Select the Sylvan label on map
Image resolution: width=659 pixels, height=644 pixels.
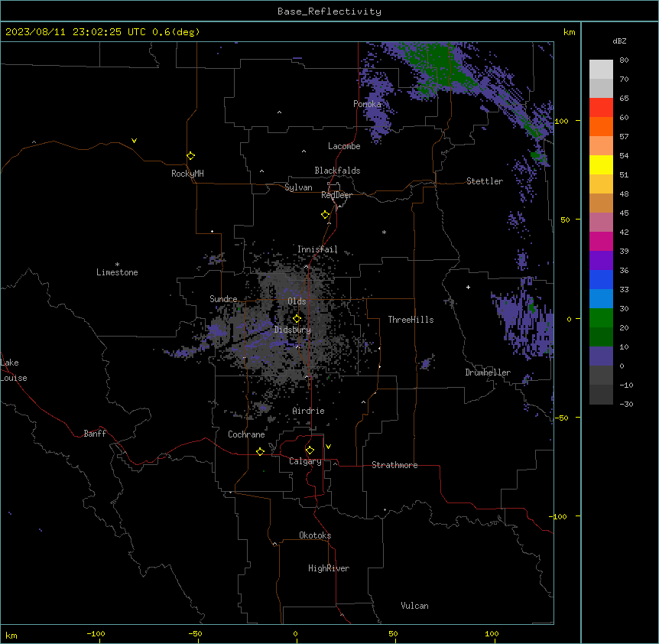[x=298, y=187]
